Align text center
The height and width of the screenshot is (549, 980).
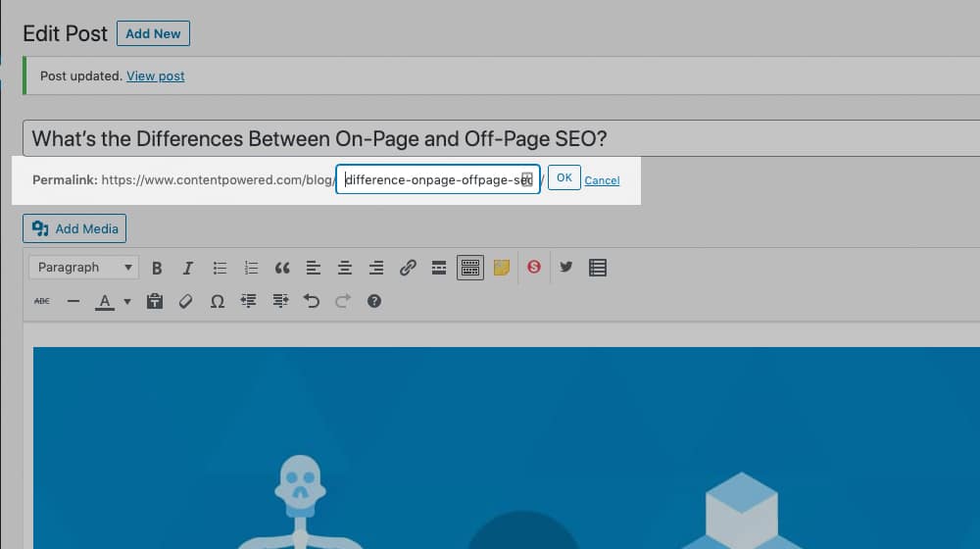pos(344,268)
